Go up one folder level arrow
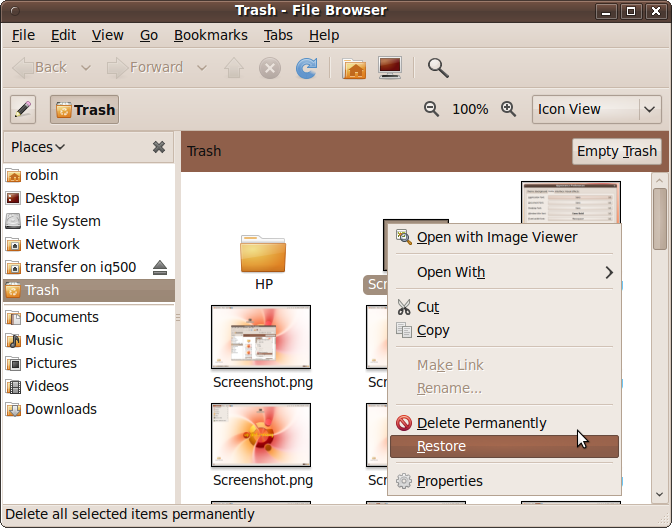This screenshot has height=528, width=672. tap(234, 68)
